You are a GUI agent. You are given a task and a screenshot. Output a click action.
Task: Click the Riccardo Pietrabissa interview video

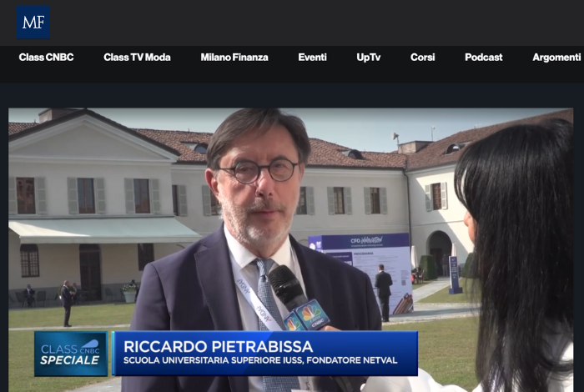(x=291, y=249)
